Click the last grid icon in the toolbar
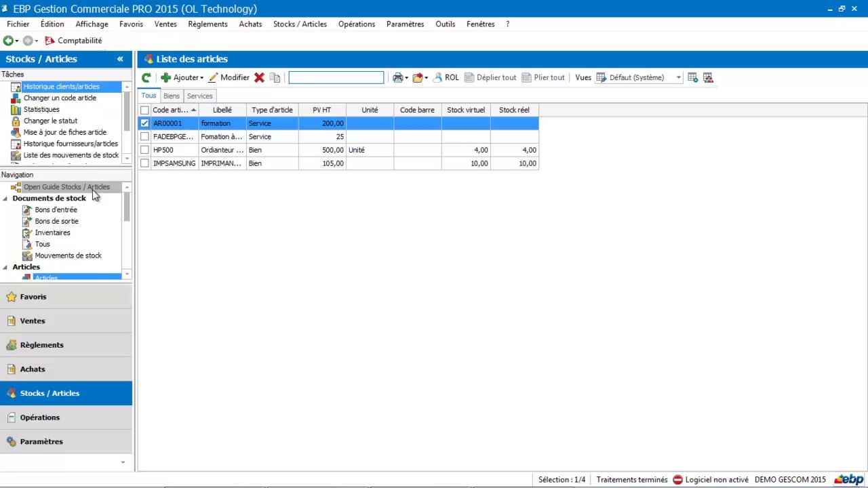Viewport: 868px width, 488px height. click(708, 78)
